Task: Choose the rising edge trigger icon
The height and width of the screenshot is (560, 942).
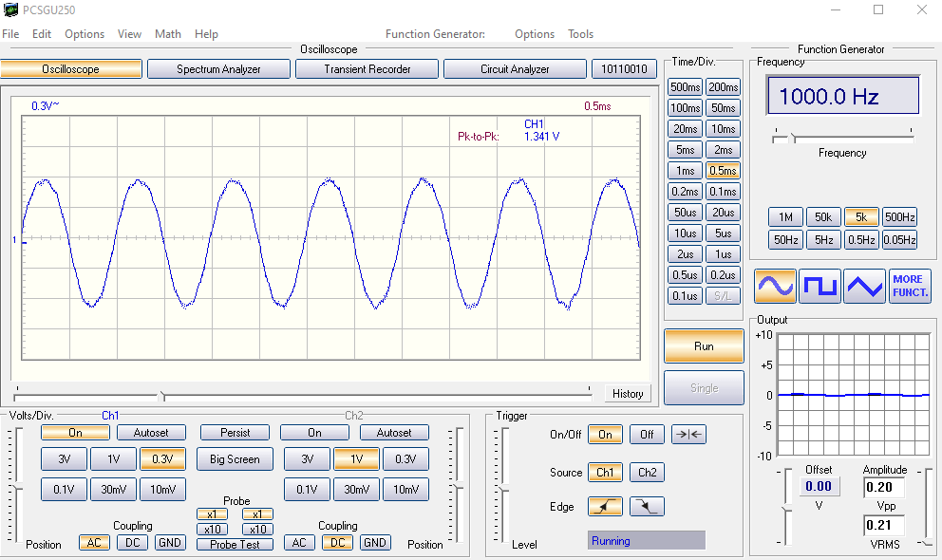Action: point(605,507)
